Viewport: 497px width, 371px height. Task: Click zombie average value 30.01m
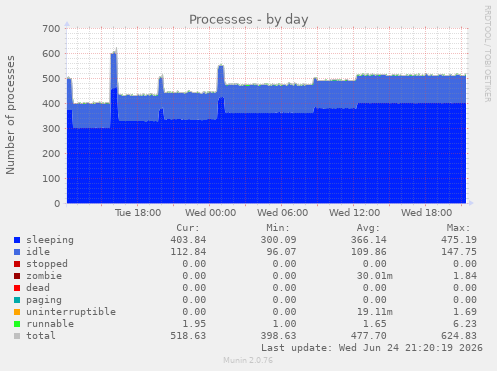click(x=375, y=276)
